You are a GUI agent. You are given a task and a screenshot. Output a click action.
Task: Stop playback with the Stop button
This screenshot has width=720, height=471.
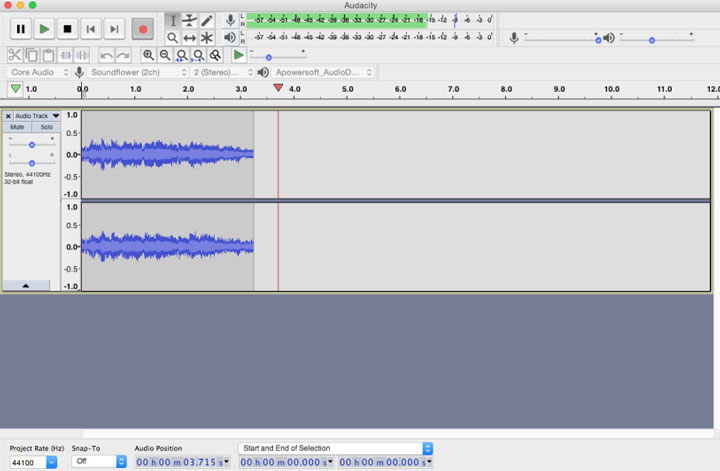[68, 29]
